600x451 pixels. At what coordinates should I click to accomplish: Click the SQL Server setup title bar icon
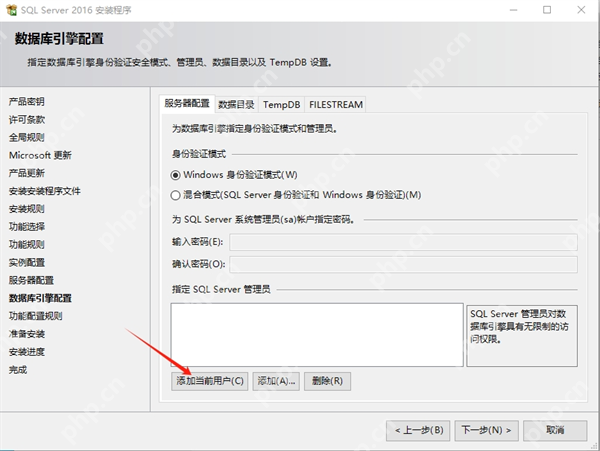[x=11, y=10]
